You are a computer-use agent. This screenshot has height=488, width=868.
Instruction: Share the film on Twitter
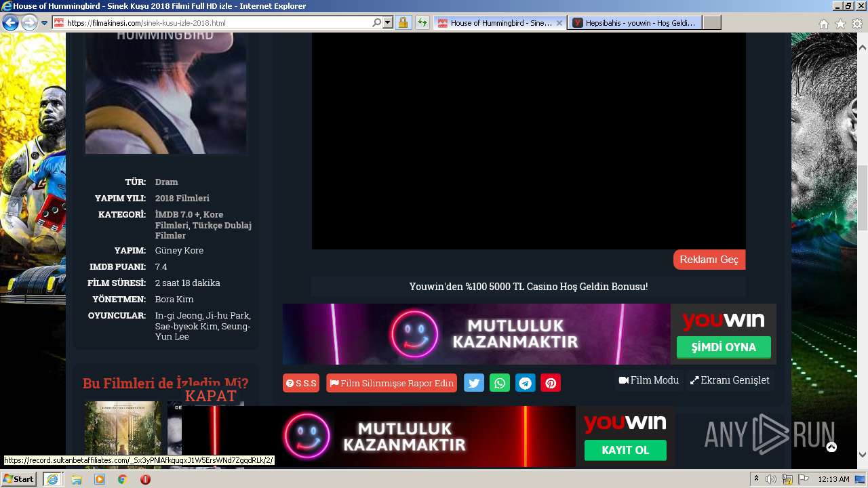click(474, 383)
